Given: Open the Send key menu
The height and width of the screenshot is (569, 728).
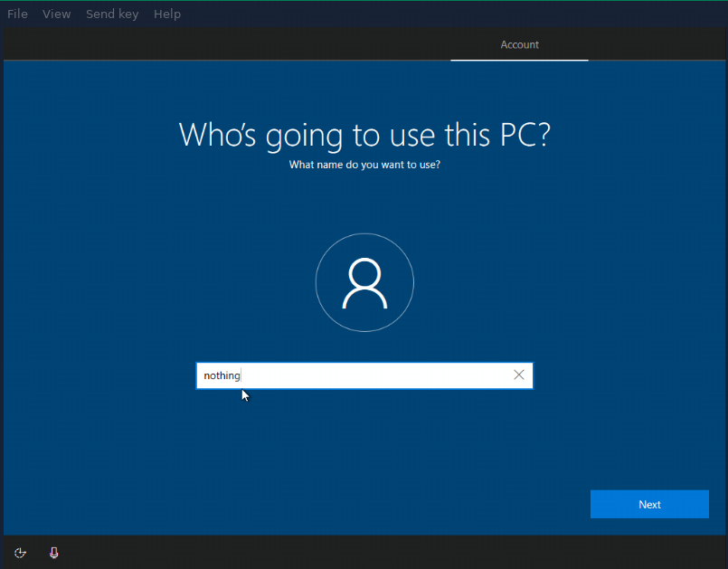Looking at the screenshot, I should pyautogui.click(x=112, y=14).
